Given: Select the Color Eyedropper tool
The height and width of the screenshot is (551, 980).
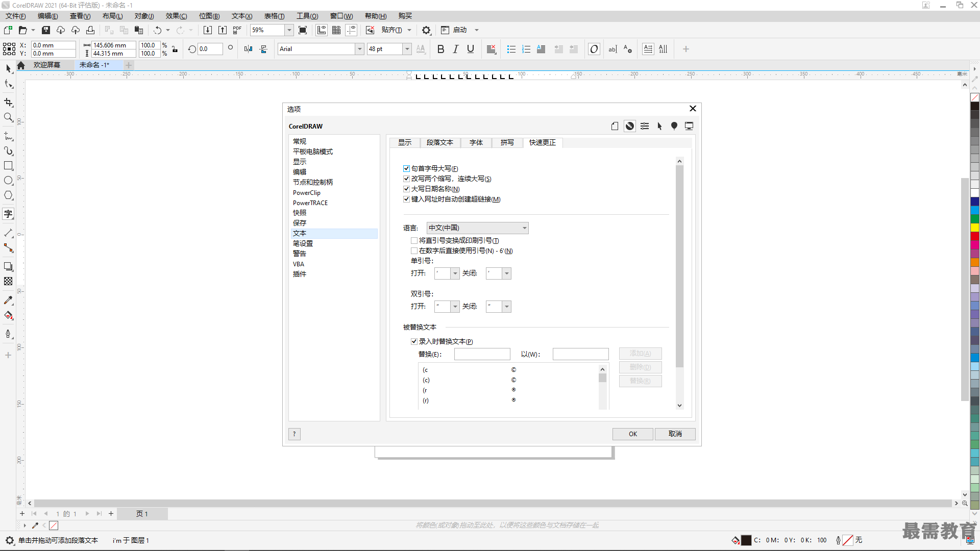Looking at the screenshot, I should (x=8, y=300).
